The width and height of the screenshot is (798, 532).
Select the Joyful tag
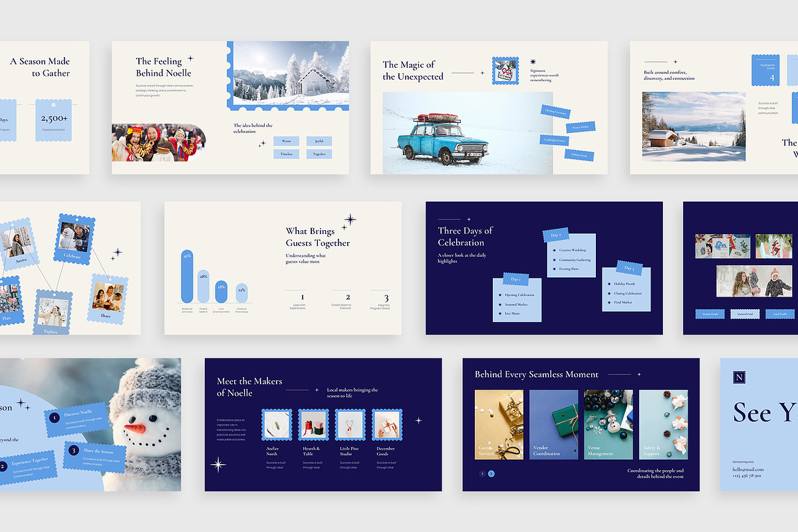(319, 141)
